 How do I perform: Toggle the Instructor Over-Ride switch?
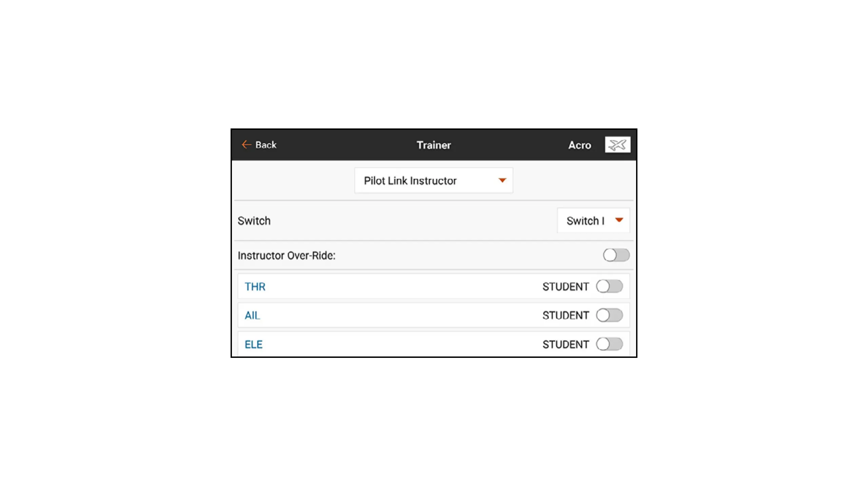pyautogui.click(x=616, y=255)
